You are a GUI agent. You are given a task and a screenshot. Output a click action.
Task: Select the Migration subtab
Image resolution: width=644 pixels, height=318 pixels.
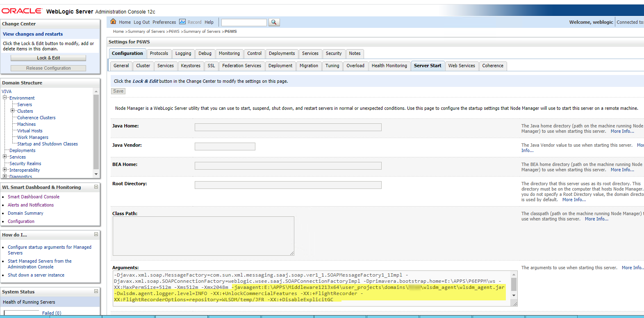click(x=309, y=66)
